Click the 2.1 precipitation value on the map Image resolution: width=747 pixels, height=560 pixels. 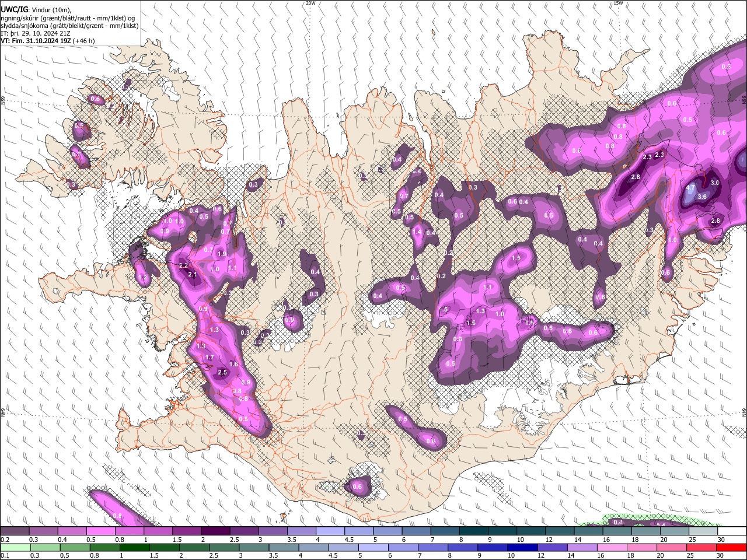tap(193, 274)
